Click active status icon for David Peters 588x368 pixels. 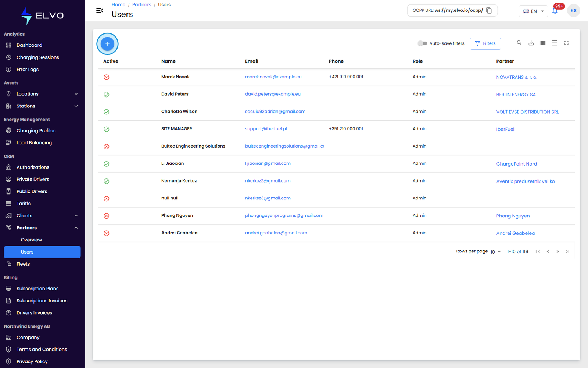pyautogui.click(x=107, y=95)
